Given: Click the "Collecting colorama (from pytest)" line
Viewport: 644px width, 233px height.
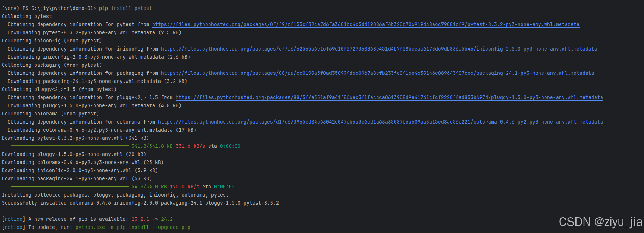Looking at the screenshot, I should 50,114.
